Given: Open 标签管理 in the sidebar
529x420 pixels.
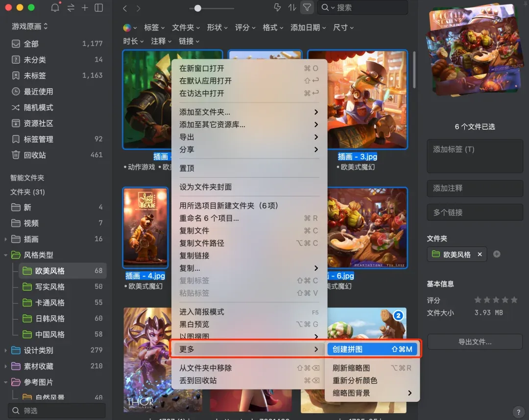Looking at the screenshot, I should coord(57,139).
